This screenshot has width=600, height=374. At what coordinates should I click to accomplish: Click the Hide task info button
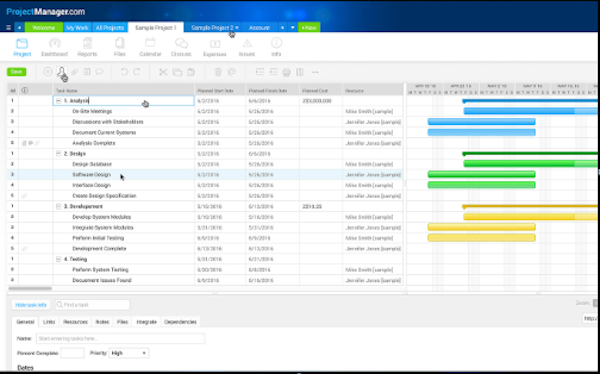[31, 305]
